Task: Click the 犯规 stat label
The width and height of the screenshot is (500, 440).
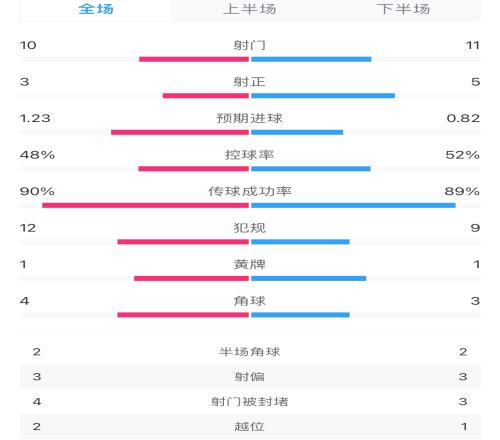Action: 249,228
